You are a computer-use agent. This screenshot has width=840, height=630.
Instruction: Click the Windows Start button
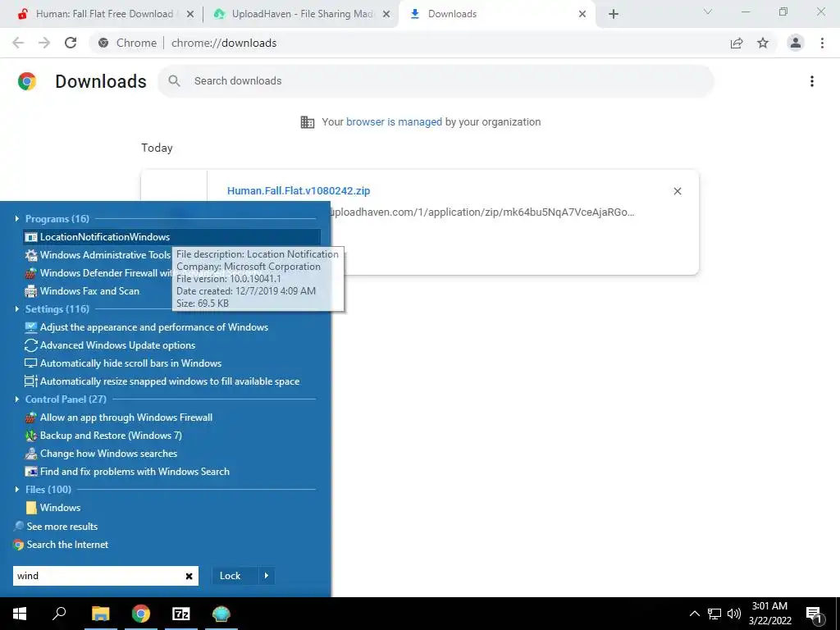click(20, 614)
